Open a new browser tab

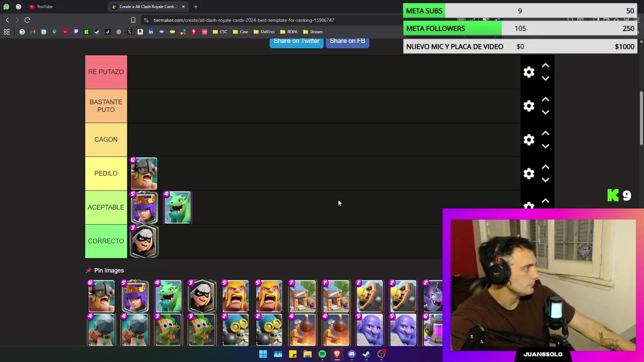coord(196,7)
